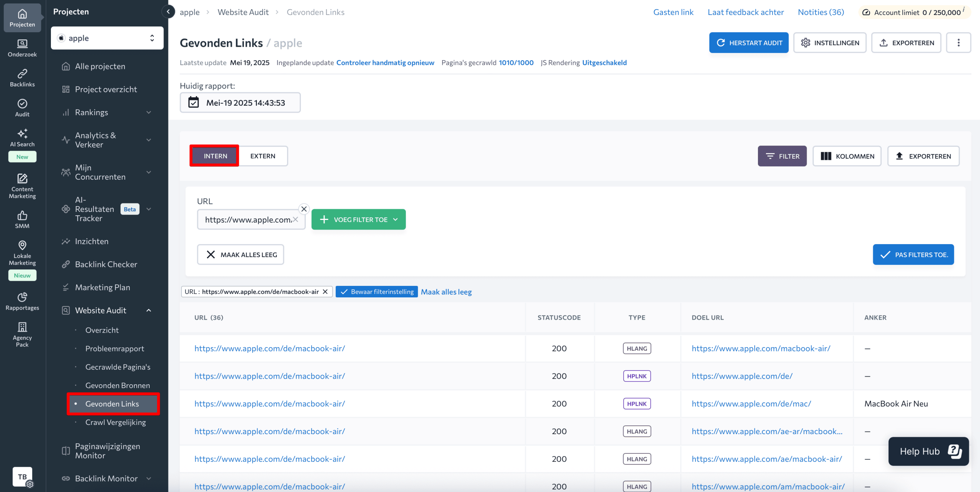Open Overzicht under Website Audit
The image size is (980, 492).
click(102, 330)
